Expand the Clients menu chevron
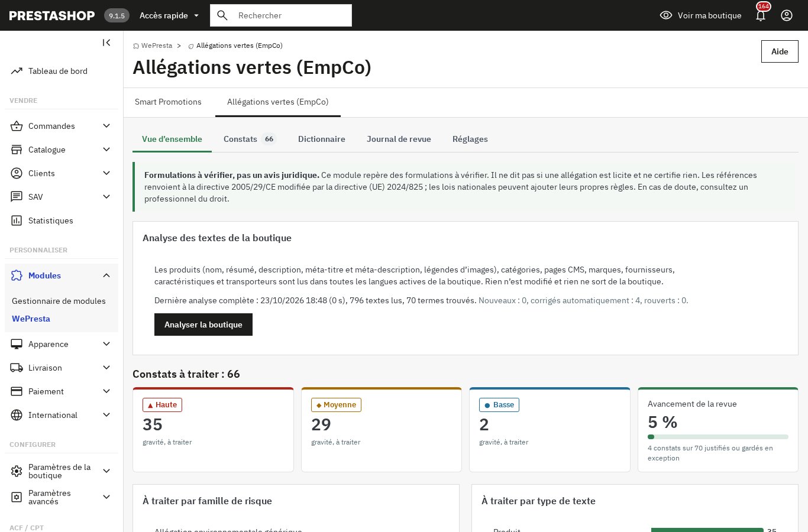The image size is (808, 532). tap(106, 173)
